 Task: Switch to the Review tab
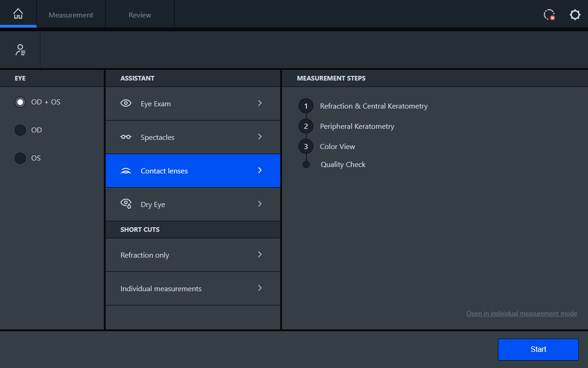[140, 15]
